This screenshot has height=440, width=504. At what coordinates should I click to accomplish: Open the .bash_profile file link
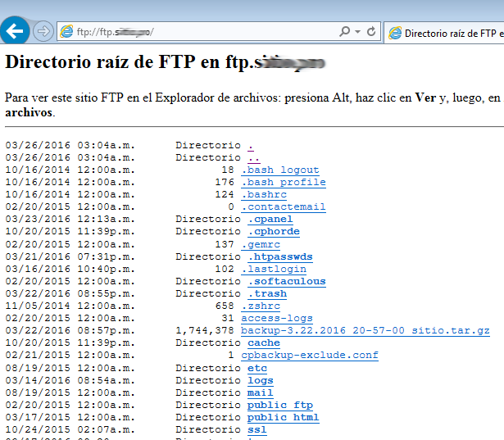(x=284, y=182)
